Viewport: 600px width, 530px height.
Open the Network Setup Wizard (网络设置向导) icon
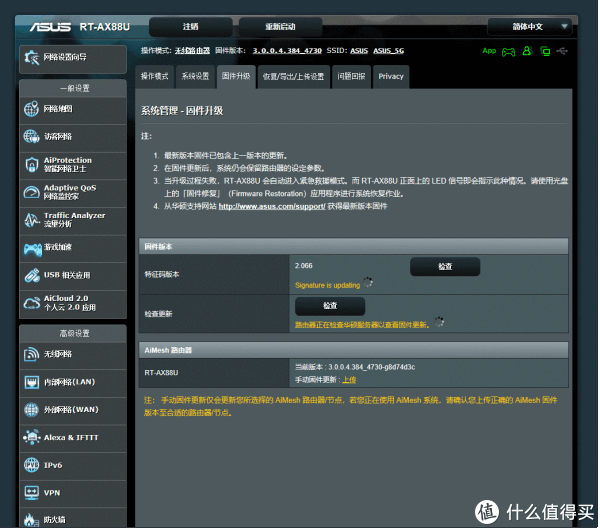[x=32, y=58]
